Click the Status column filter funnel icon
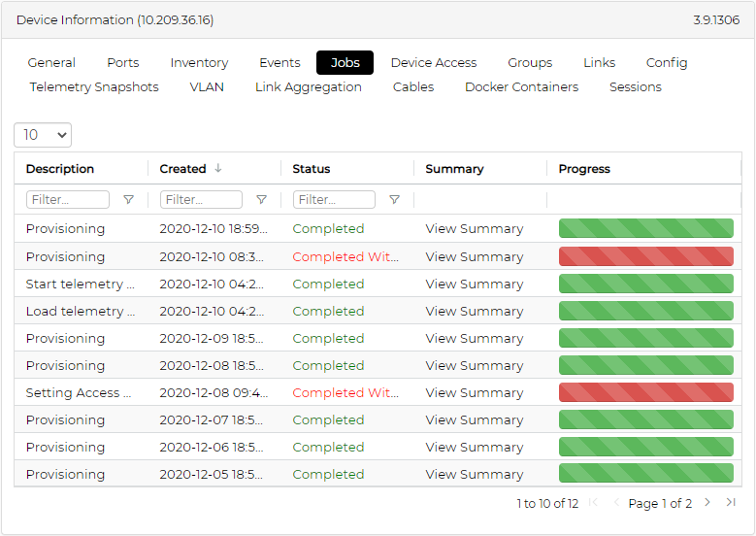The image size is (756, 536). pyautogui.click(x=394, y=200)
